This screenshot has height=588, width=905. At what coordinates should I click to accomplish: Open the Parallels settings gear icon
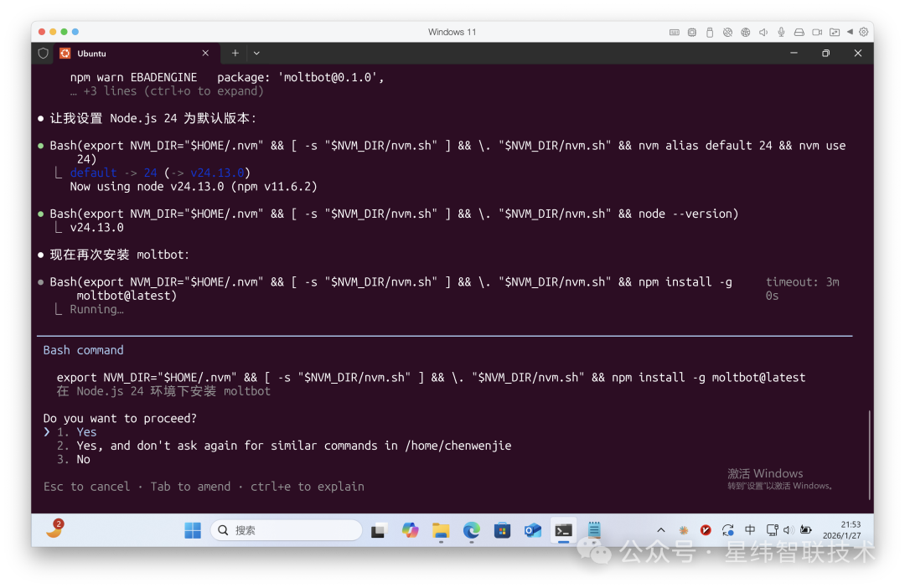pyautogui.click(x=864, y=32)
